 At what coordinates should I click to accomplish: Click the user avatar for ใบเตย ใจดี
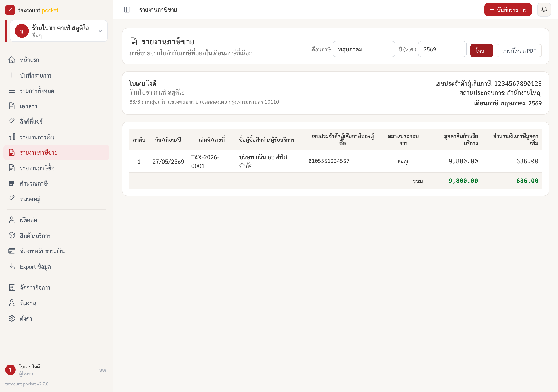pos(10,370)
